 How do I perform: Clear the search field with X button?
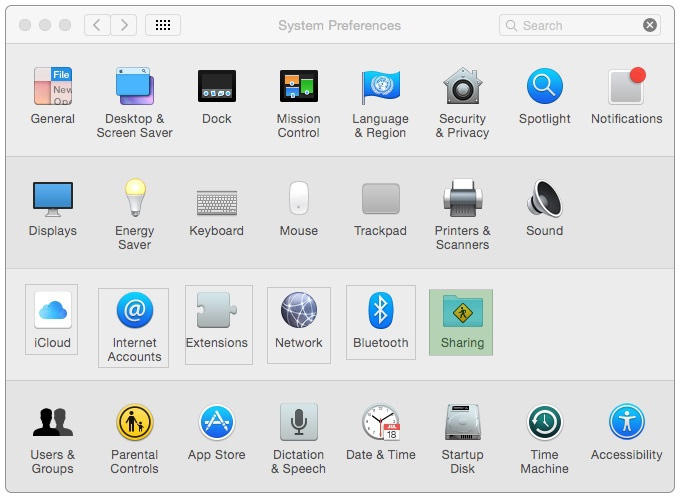[x=650, y=25]
